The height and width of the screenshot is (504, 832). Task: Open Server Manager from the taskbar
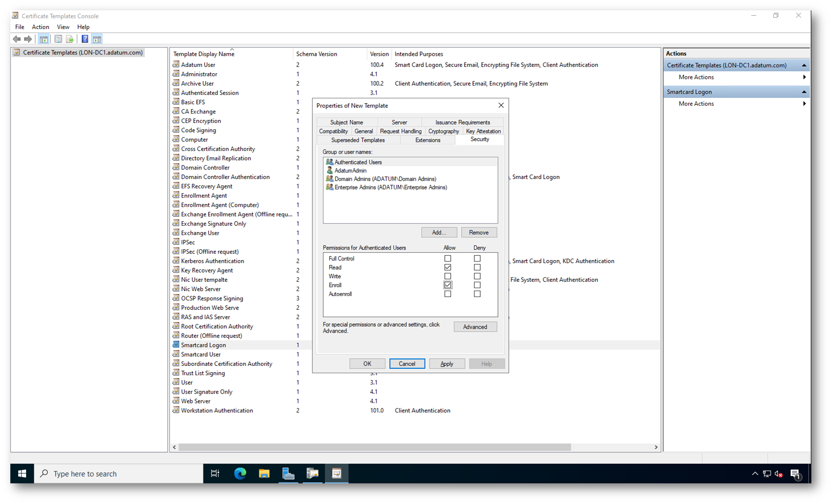pyautogui.click(x=288, y=474)
